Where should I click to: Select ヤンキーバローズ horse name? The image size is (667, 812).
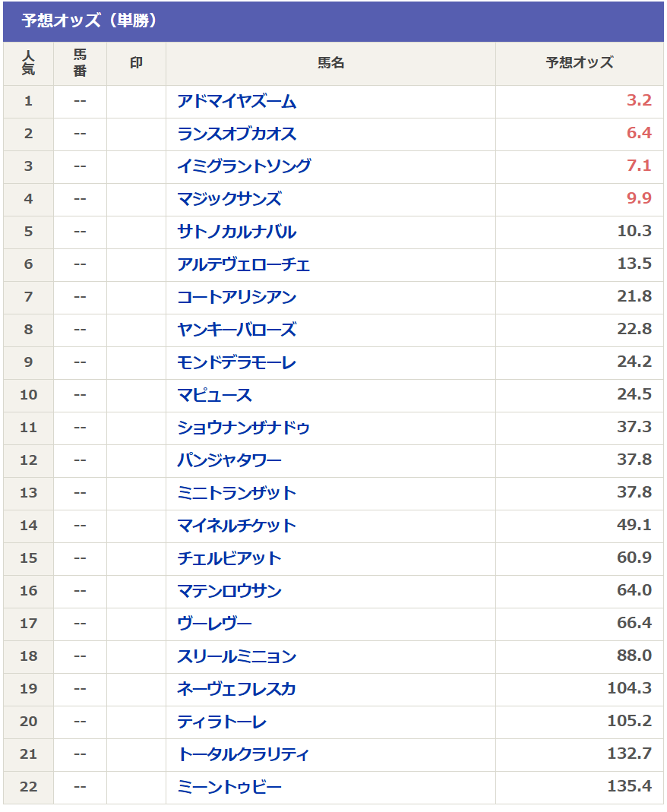pos(237,330)
